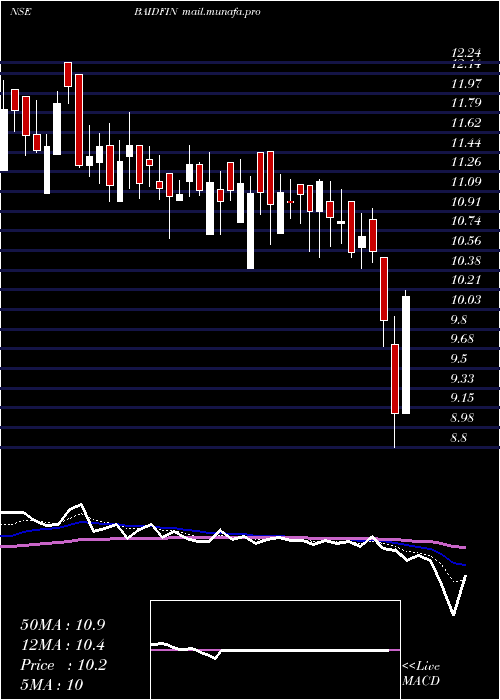
Task: Click the 10.74 price axis label
Action: pyautogui.click(x=466, y=221)
